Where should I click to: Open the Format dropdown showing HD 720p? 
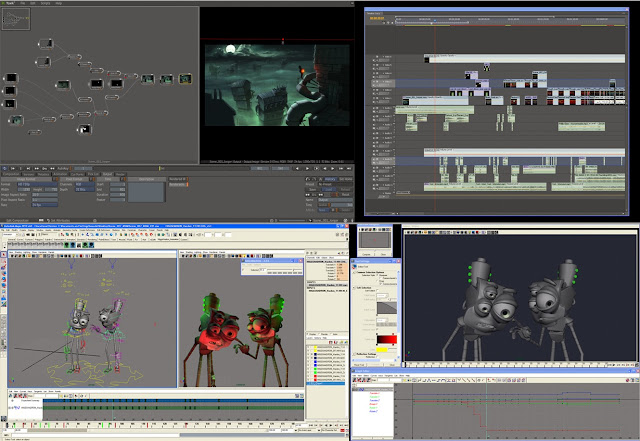point(37,184)
